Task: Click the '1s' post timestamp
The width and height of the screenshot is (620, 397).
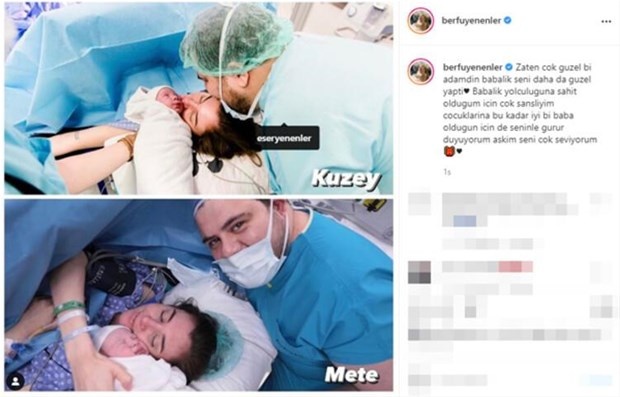Action: (x=447, y=172)
